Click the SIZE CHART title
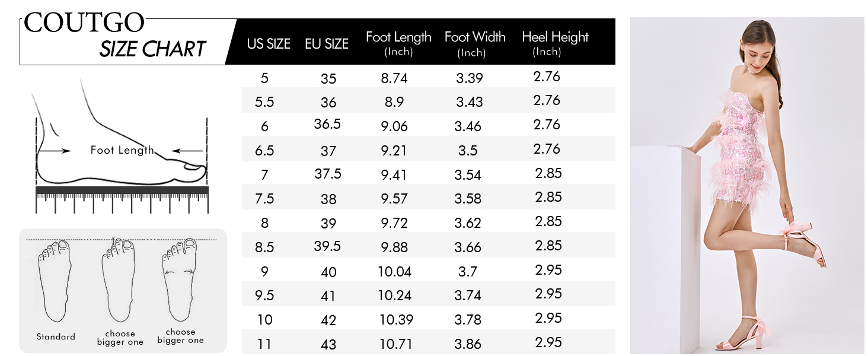 [x=152, y=49]
